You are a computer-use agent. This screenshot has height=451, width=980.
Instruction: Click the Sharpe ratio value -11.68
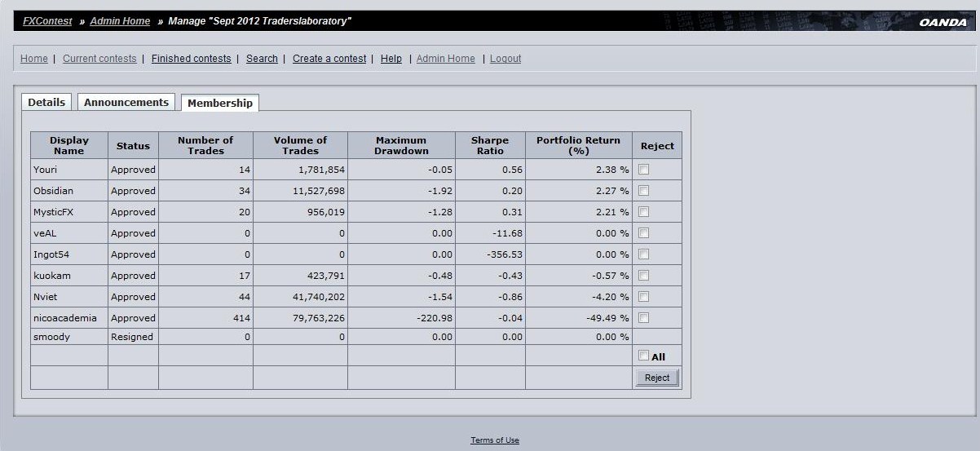coord(507,233)
